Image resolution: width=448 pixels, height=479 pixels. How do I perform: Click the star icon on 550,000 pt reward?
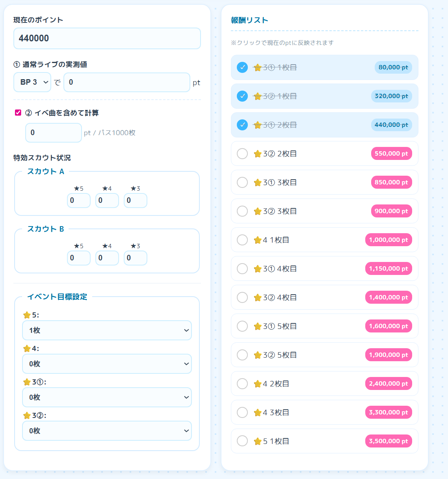click(258, 154)
